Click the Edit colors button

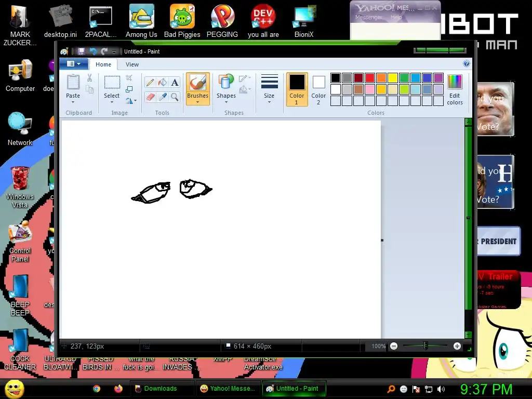(455, 89)
